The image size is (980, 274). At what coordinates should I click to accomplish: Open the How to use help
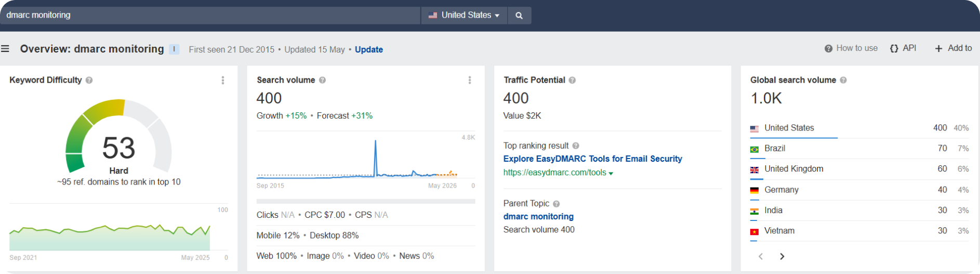coord(851,48)
